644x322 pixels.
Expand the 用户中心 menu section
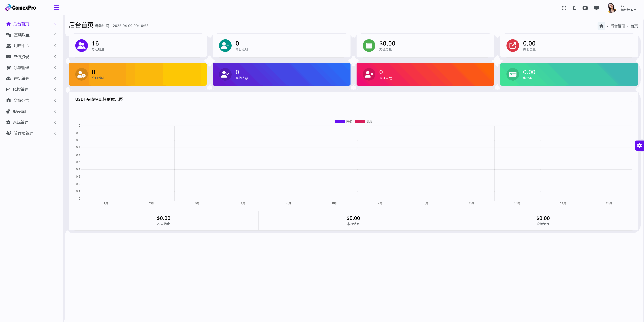pyautogui.click(x=21, y=45)
